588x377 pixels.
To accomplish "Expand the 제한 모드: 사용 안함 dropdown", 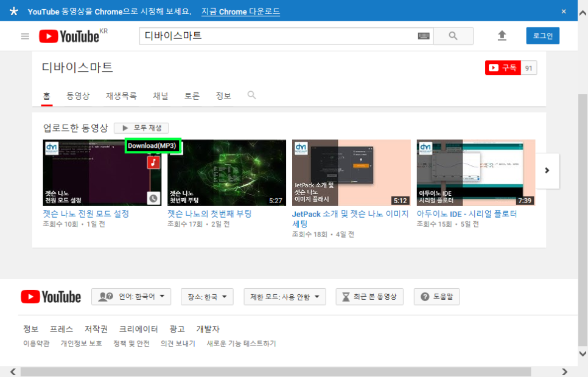I will pos(285,297).
